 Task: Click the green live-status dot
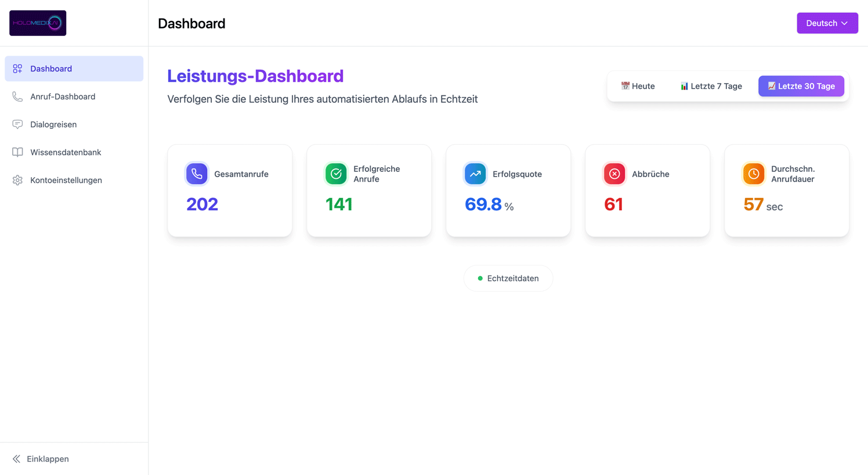(x=479, y=278)
